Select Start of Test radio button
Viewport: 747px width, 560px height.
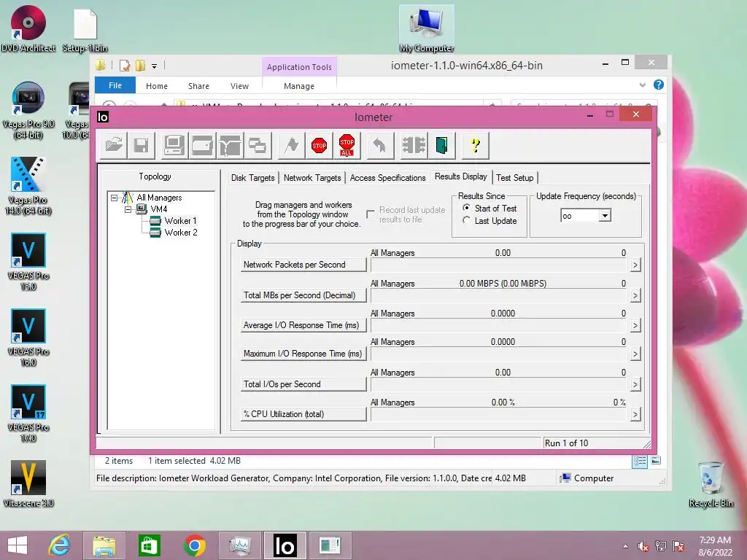tap(466, 208)
